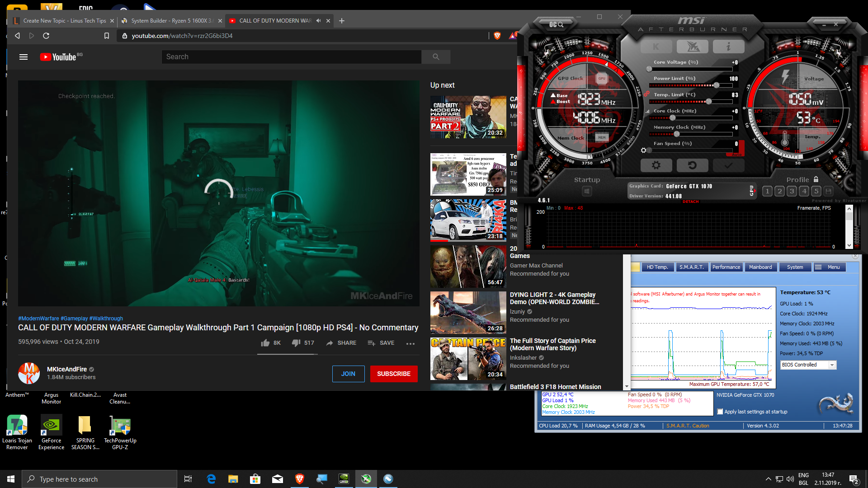Image resolution: width=868 pixels, height=488 pixels.
Task: Expand BIOS Controlled fan dropdown
Action: coord(832,365)
